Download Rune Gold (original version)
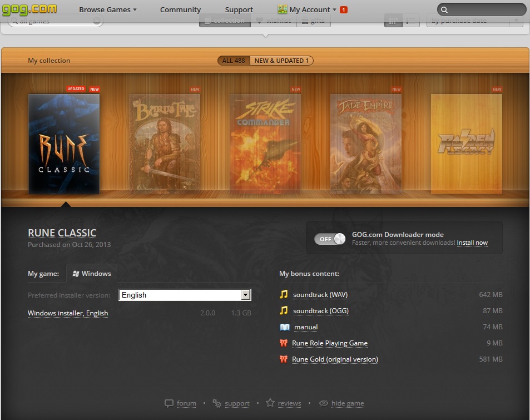The image size is (530, 420). (335, 359)
